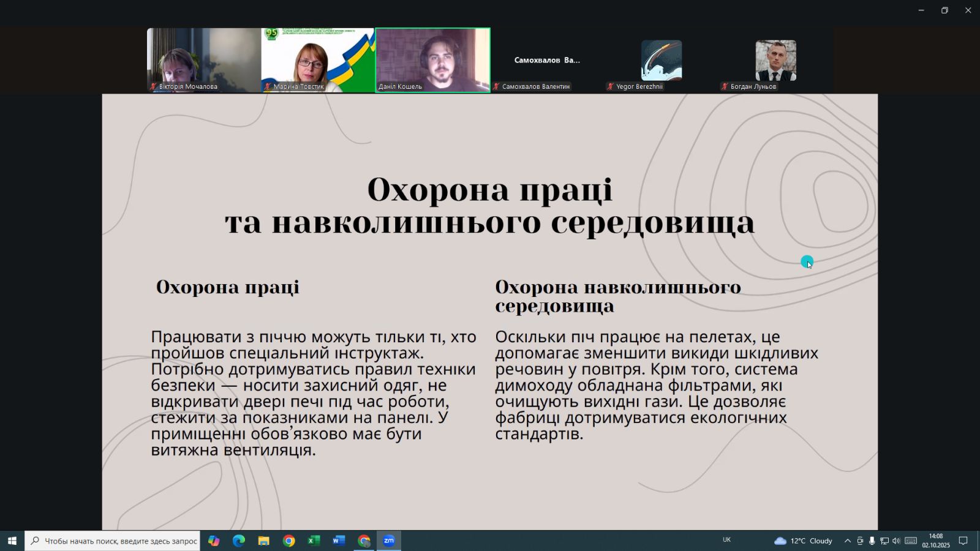Expand the hidden system tray icons

pos(848,541)
